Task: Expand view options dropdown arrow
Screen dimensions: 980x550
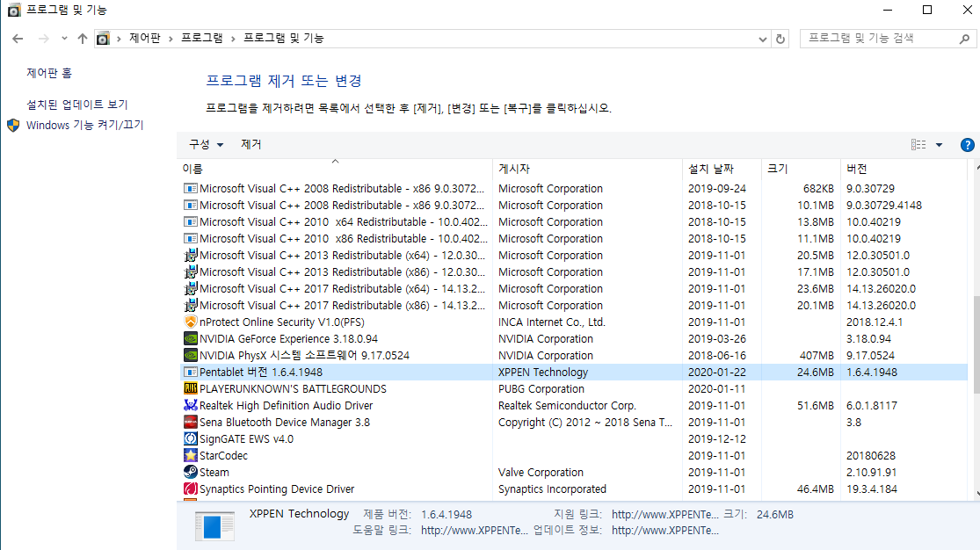Action: 939,145
